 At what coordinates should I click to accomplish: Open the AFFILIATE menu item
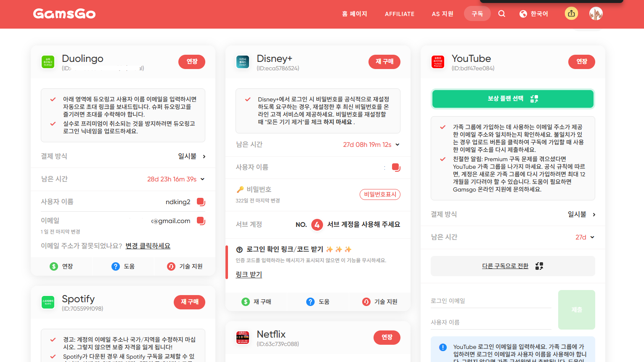click(x=400, y=14)
